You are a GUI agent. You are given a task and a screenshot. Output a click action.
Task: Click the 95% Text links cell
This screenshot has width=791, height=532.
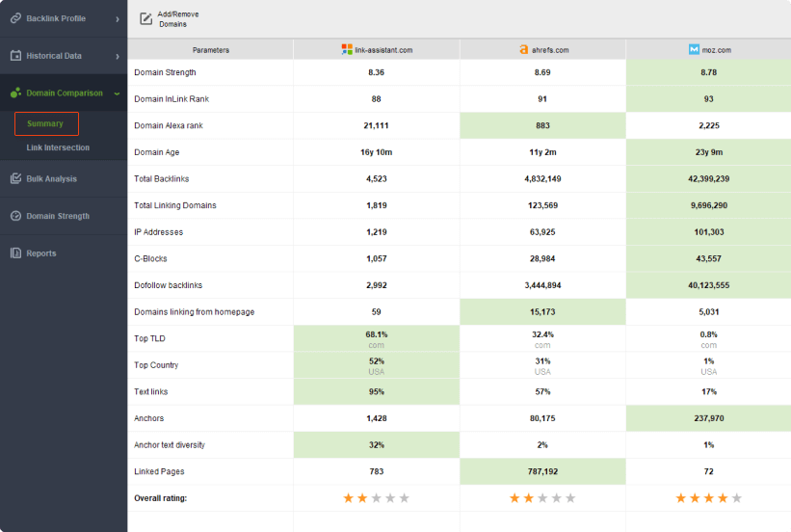click(377, 391)
